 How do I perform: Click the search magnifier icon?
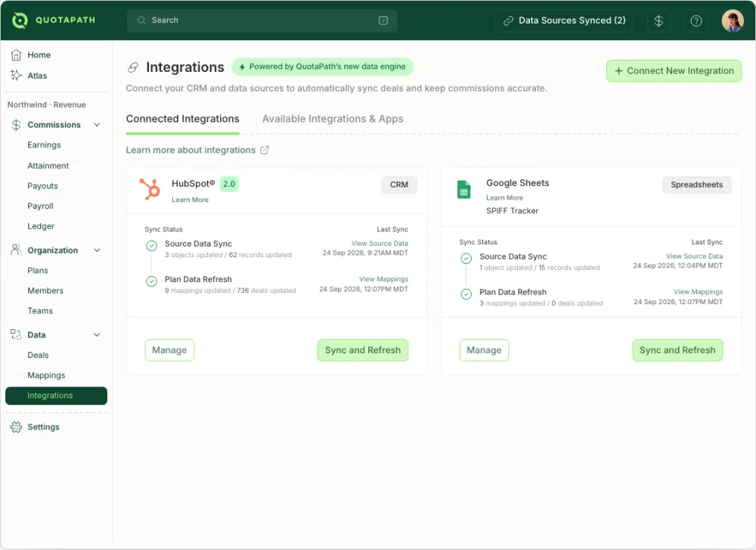(x=141, y=20)
